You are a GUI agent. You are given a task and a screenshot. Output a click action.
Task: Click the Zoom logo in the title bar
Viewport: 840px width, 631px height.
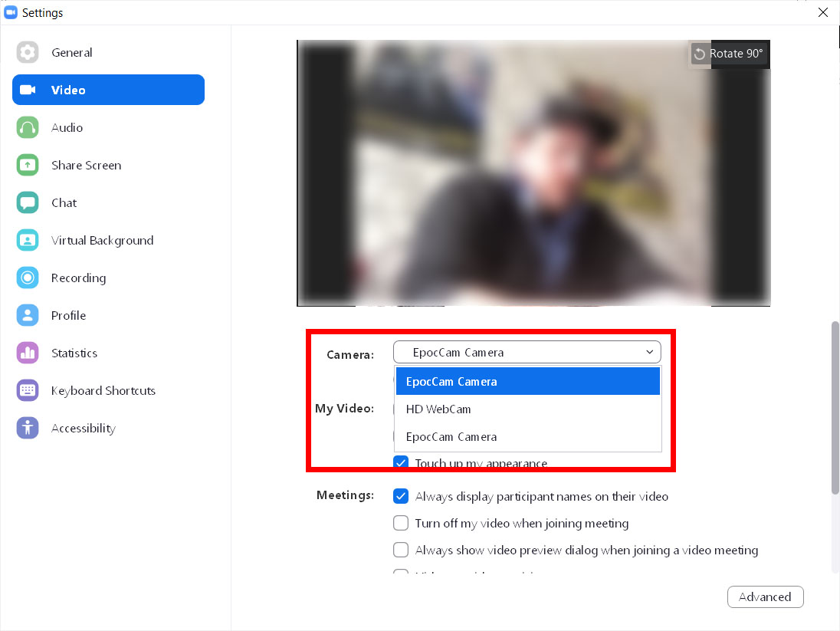[11, 12]
